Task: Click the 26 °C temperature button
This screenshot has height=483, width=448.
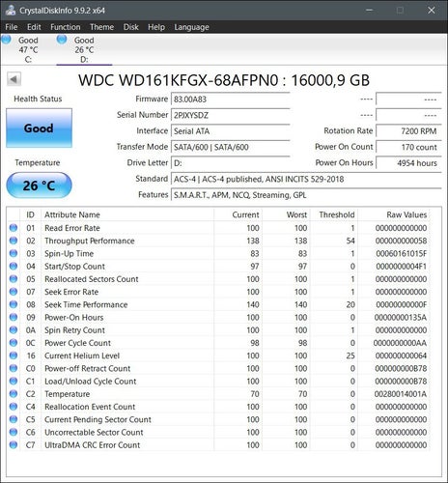Action: point(39,185)
